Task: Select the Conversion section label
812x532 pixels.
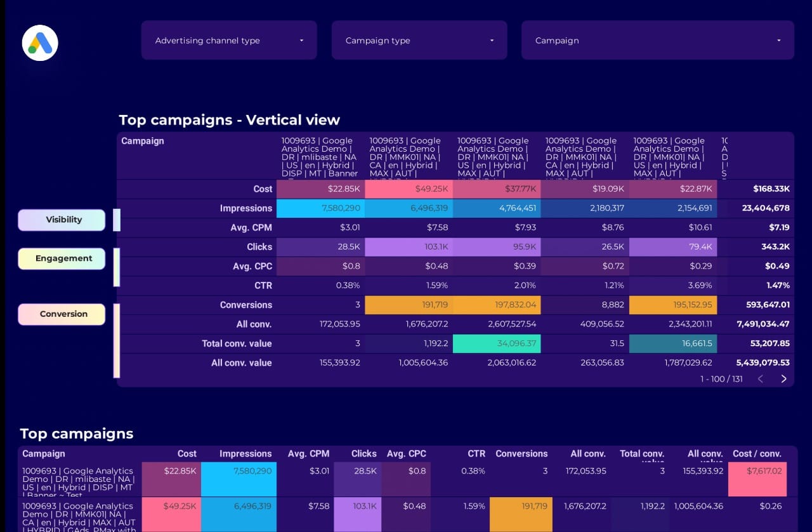Action: click(62, 314)
